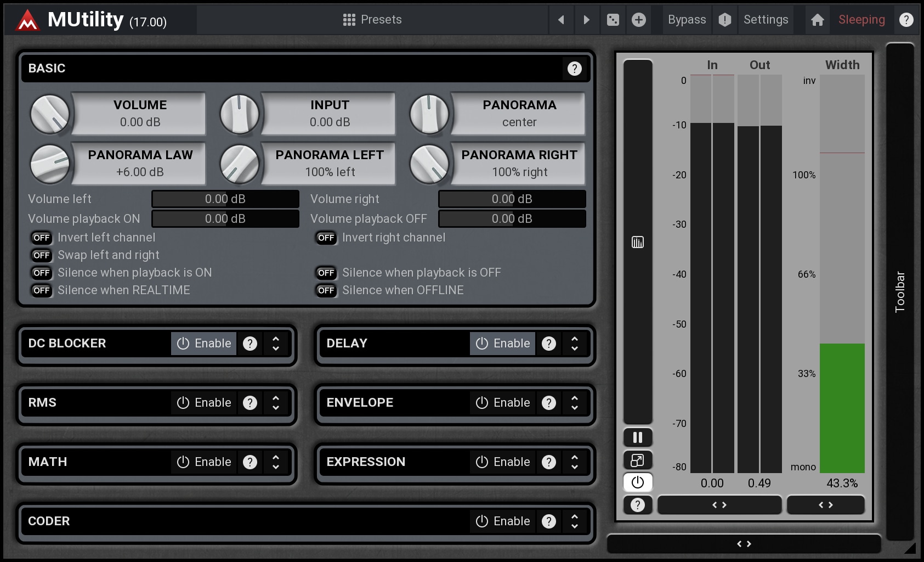Toggle Invert left channel switch
Image resolution: width=924 pixels, height=562 pixels.
[x=42, y=238]
